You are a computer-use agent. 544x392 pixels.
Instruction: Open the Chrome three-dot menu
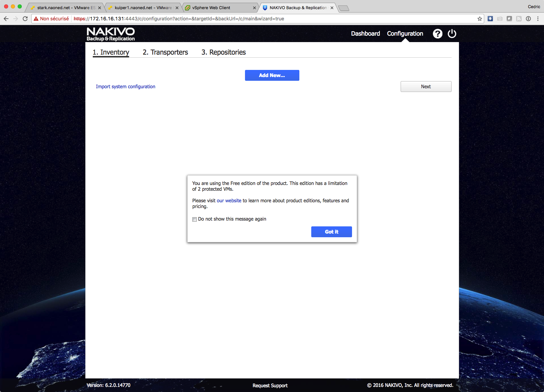(x=538, y=19)
